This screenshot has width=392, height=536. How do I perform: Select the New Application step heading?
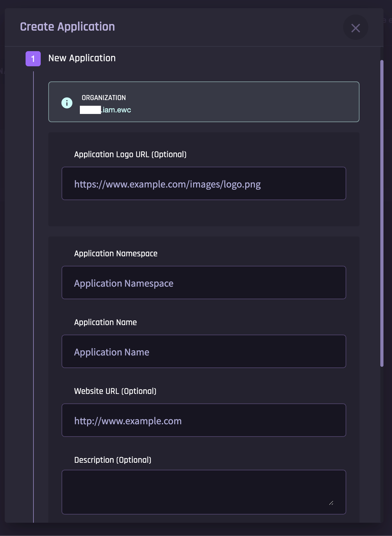(82, 58)
